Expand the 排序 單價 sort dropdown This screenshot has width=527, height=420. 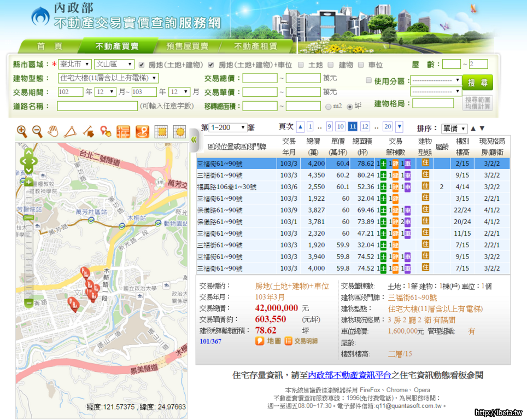[454, 129]
